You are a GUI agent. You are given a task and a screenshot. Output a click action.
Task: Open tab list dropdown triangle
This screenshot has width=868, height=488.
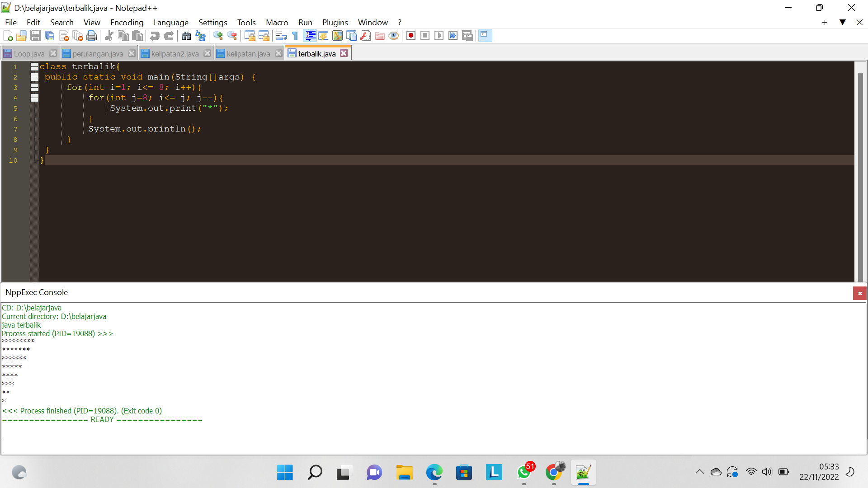point(842,22)
